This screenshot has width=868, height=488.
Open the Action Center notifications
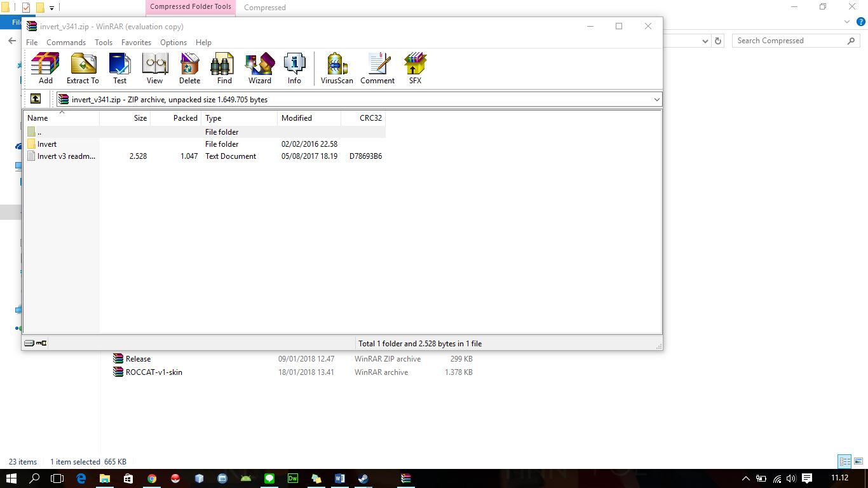807,478
